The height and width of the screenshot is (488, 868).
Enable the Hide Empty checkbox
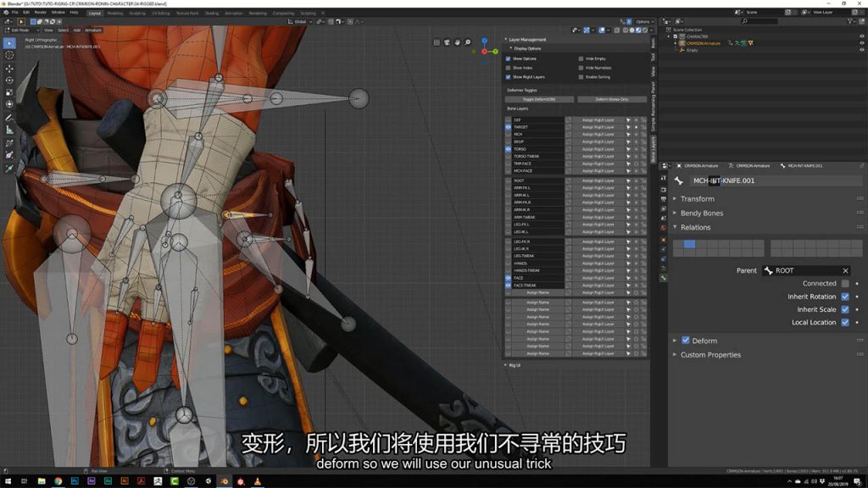581,58
